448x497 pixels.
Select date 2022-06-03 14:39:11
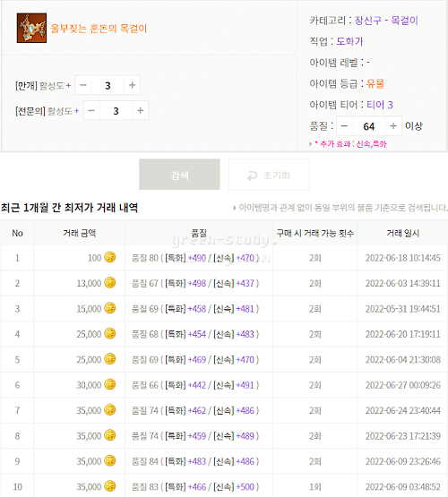tap(402, 283)
